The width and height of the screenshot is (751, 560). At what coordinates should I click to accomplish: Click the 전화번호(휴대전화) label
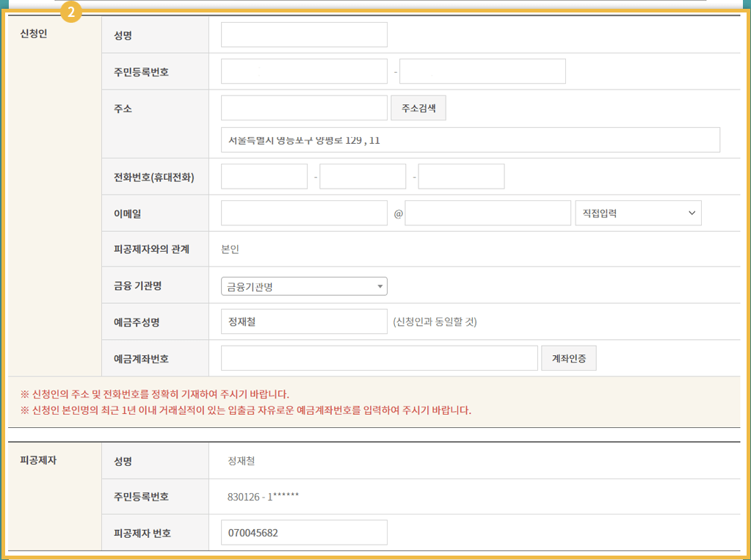pos(153,177)
